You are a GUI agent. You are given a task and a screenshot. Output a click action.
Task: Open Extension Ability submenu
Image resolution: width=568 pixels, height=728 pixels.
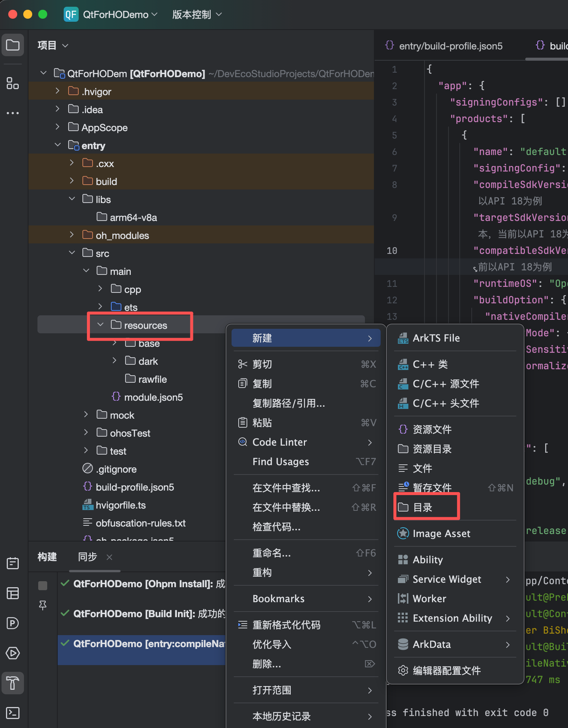tap(455, 618)
